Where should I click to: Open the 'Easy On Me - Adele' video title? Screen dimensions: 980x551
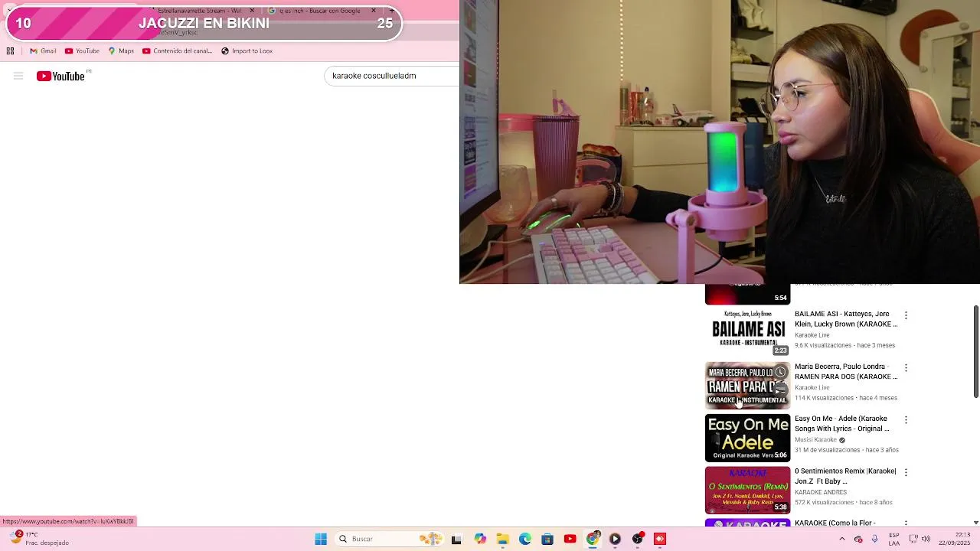842,424
